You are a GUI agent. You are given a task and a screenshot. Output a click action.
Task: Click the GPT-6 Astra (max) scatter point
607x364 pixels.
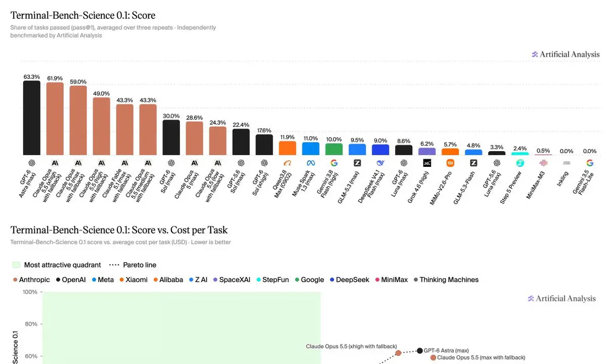tap(419, 351)
